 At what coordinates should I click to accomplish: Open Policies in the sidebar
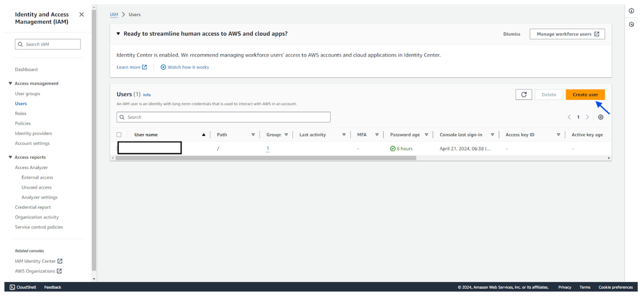coord(23,123)
